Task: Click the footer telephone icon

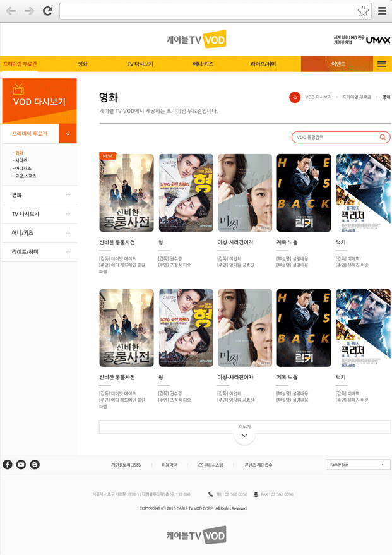Action: point(210,494)
